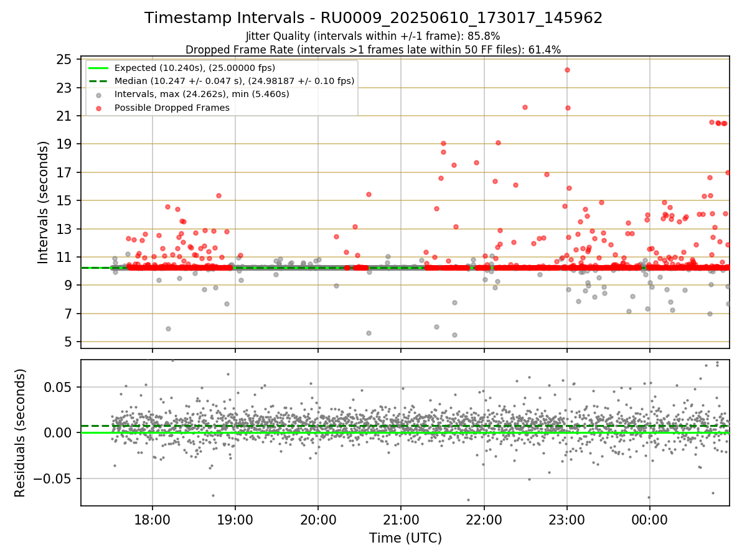The height and width of the screenshot is (560, 747).
Task: Click the dashed dark green line sample in the legend
Action: click(99, 81)
